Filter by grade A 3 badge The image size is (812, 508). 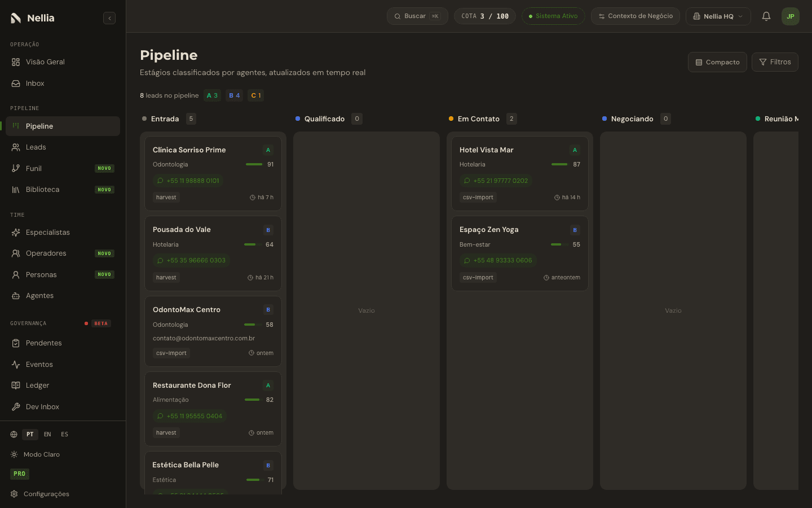[212, 96]
